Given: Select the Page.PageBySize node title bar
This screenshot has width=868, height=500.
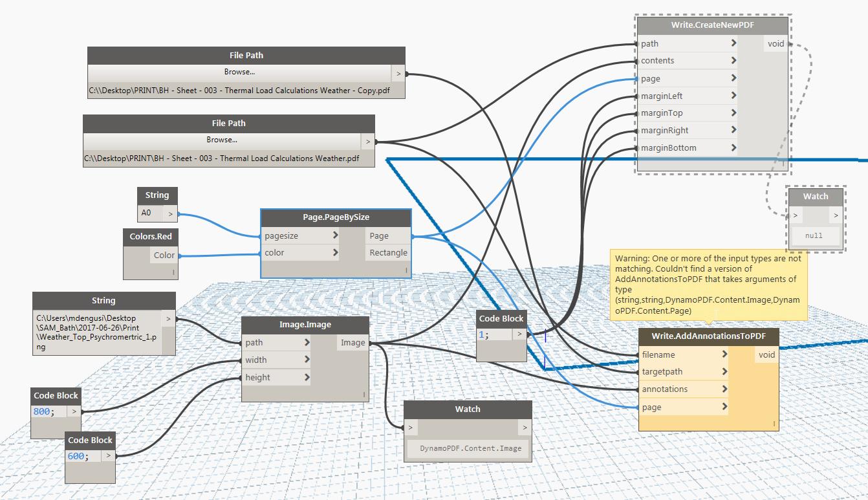Looking at the screenshot, I should [x=336, y=217].
